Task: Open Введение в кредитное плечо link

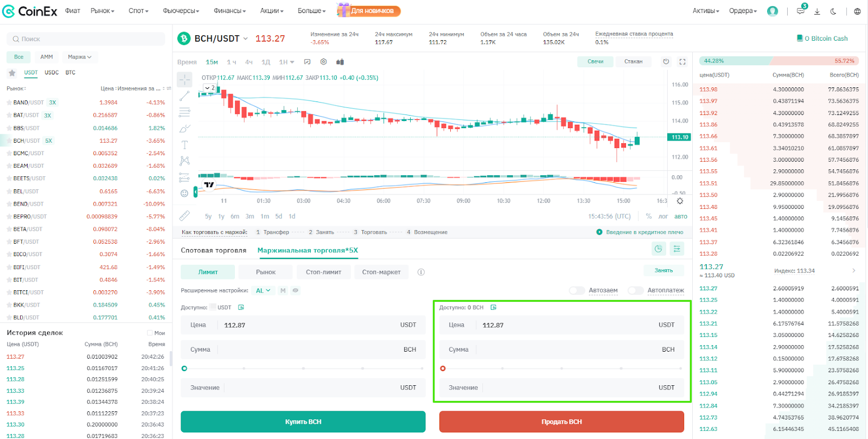Action: point(640,232)
